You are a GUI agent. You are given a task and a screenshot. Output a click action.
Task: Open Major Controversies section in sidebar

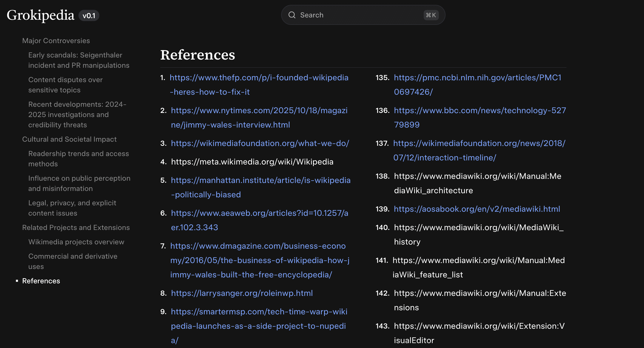[x=56, y=41]
